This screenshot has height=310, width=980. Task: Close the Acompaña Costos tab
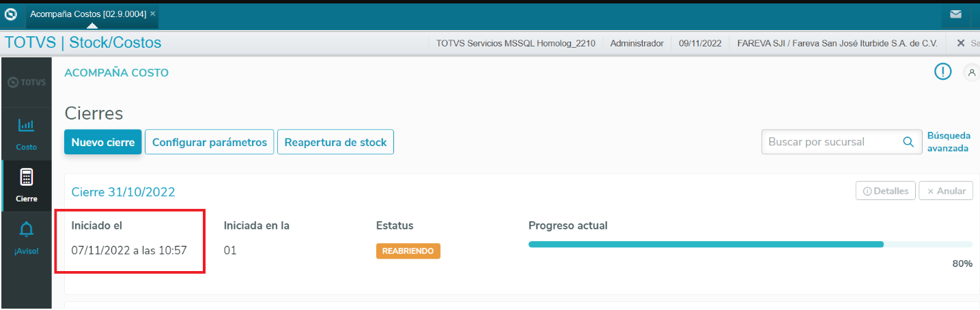click(x=152, y=14)
